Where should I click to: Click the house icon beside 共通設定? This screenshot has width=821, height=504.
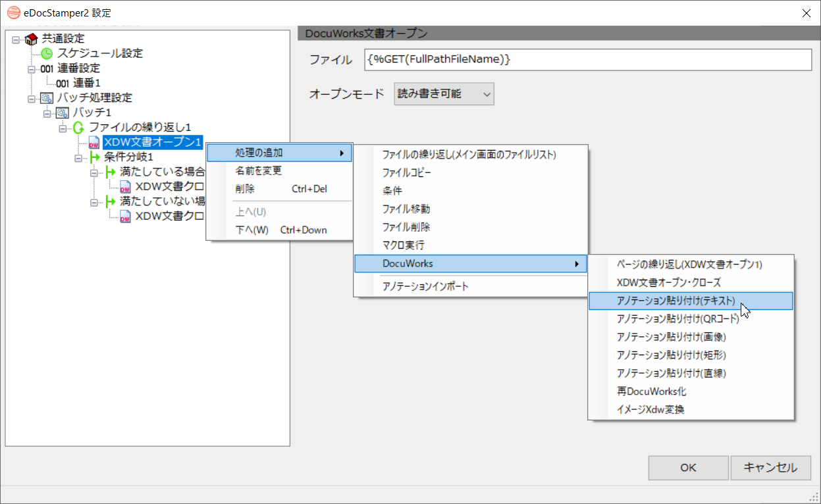tap(32, 39)
